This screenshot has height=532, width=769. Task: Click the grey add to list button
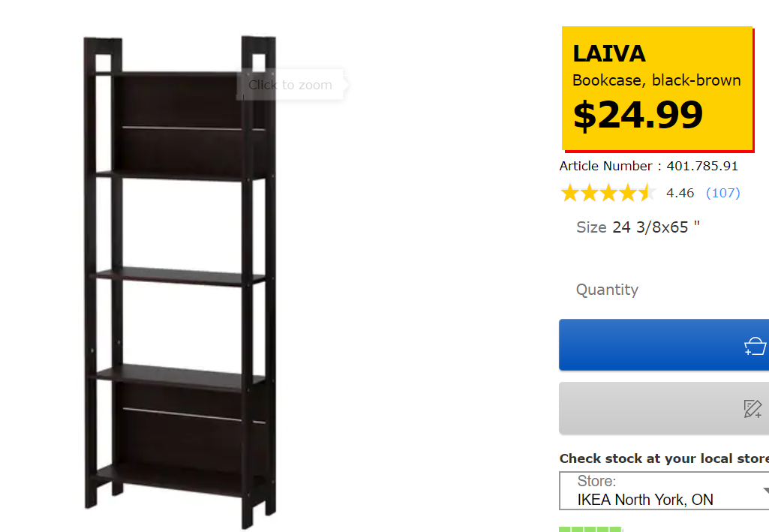(x=664, y=408)
